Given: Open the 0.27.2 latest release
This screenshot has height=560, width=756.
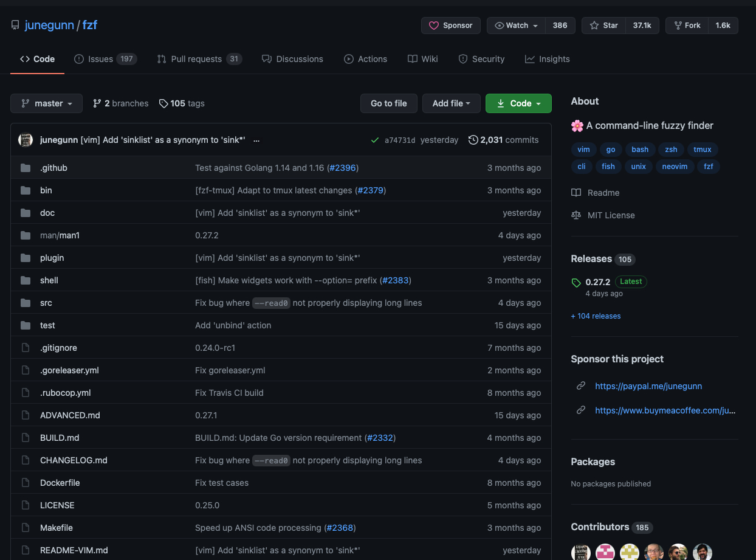Looking at the screenshot, I should (597, 282).
